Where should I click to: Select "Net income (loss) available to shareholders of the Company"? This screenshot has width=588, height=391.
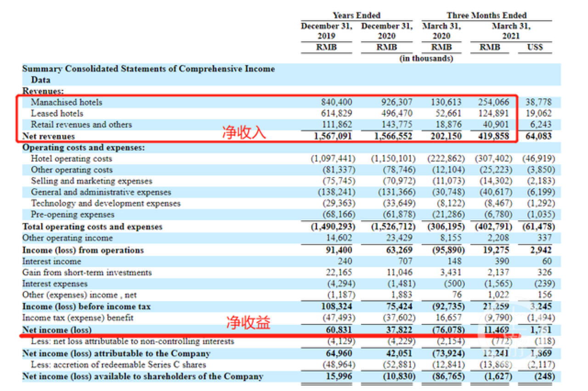[x=143, y=376]
